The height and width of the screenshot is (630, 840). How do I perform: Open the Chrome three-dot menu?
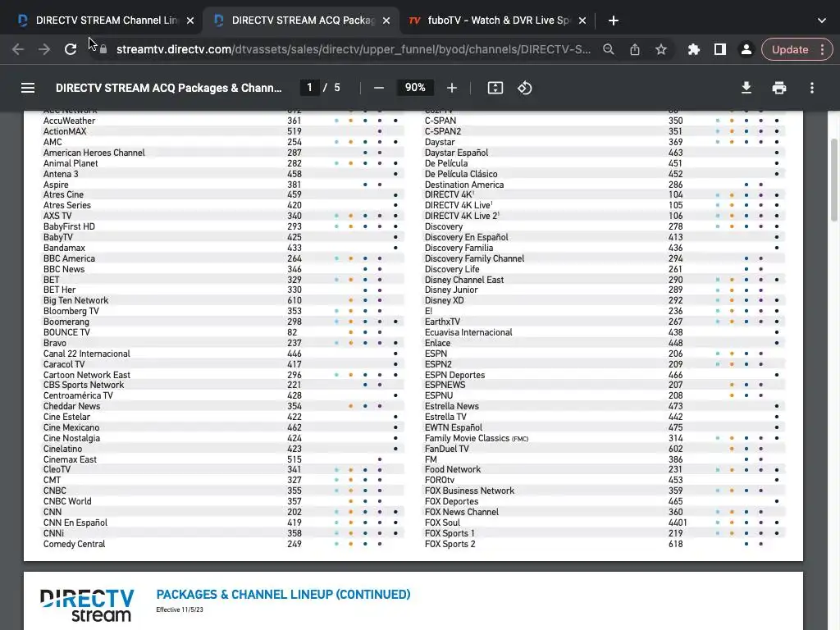[822, 49]
